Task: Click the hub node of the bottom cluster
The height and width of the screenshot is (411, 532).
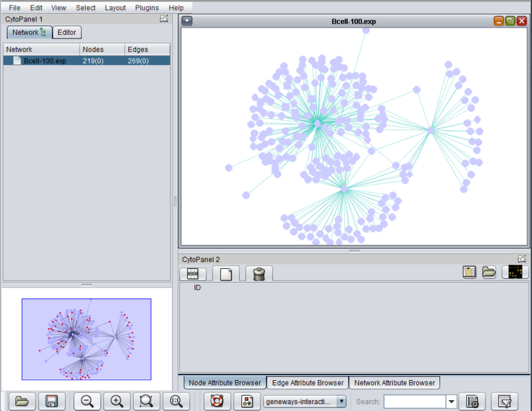Action: coord(344,189)
